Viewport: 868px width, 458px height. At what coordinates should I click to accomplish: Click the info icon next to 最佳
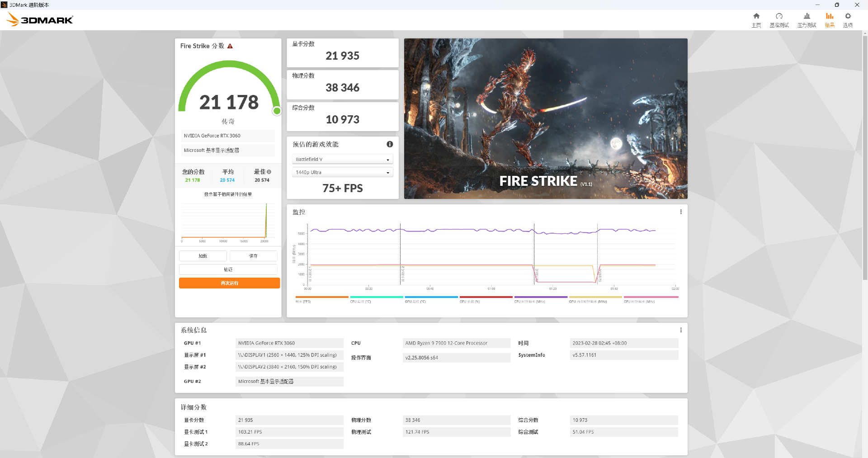point(269,172)
